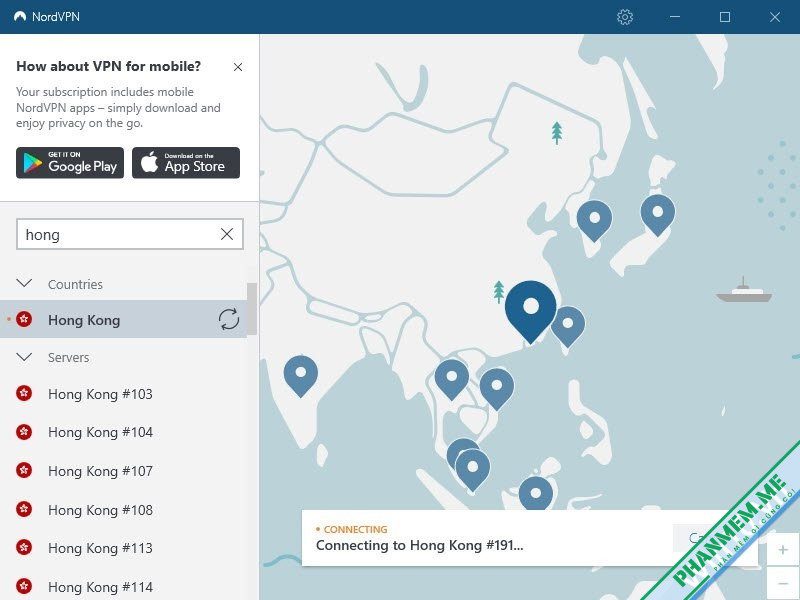Click the server search field containing 'hong'
Screen dimensions: 800x600
pyautogui.click(x=130, y=234)
